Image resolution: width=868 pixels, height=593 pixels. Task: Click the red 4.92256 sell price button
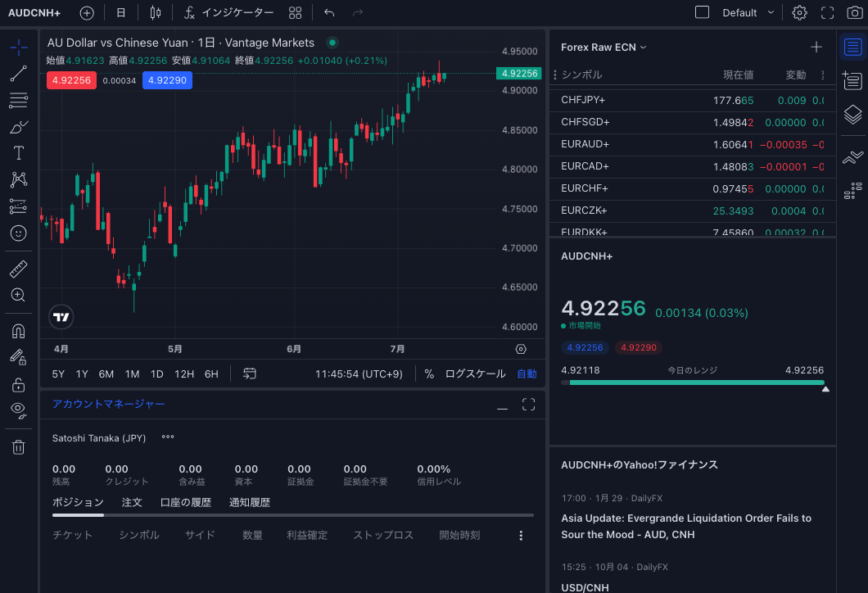click(71, 80)
